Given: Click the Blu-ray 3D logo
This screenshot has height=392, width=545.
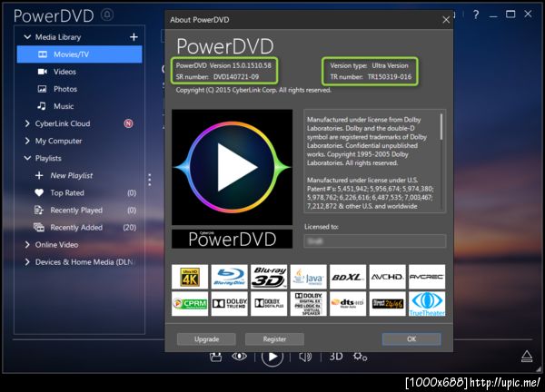Looking at the screenshot, I should click(269, 277).
